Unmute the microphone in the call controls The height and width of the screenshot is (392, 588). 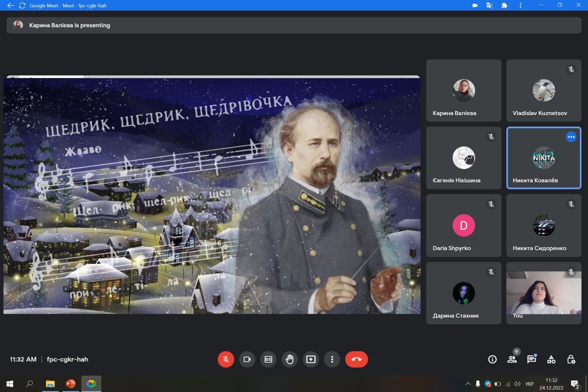226,359
